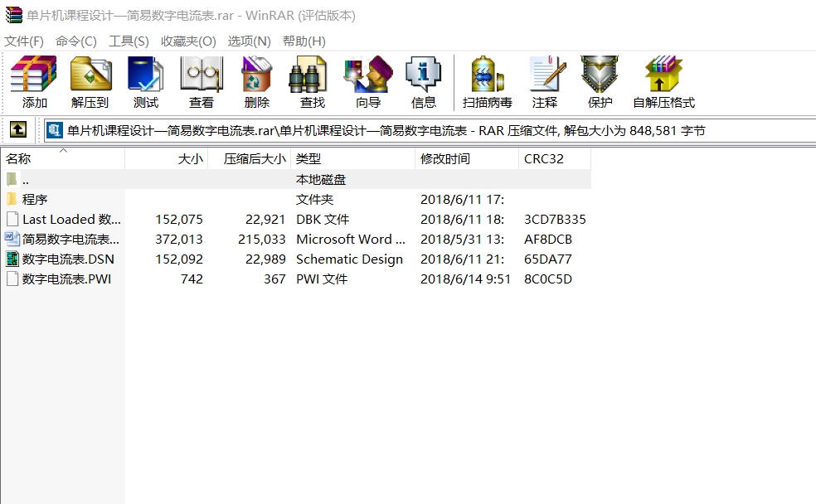
Task: Click the 数字电流表.DSN schematic file icon
Action: point(12,259)
